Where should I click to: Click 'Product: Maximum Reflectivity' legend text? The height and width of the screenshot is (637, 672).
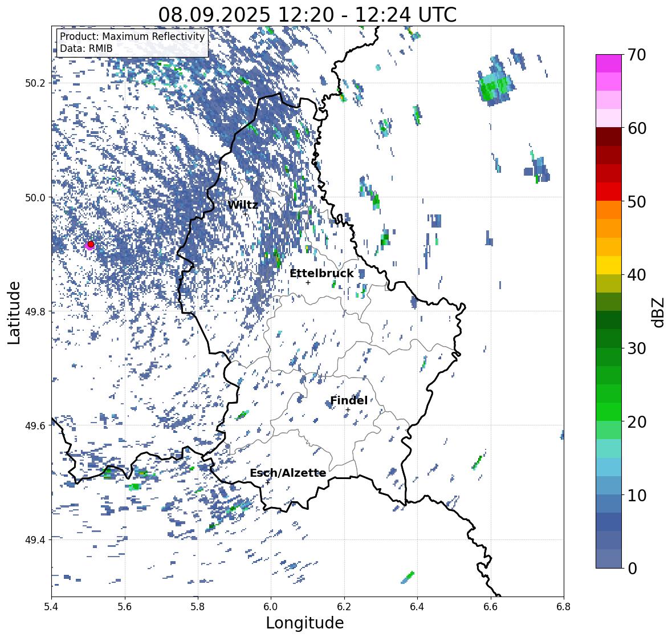[x=132, y=36]
